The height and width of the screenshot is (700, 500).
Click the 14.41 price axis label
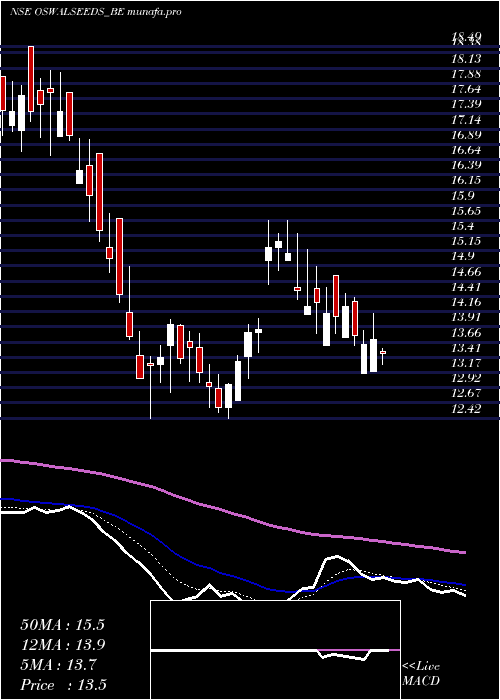[x=466, y=287]
